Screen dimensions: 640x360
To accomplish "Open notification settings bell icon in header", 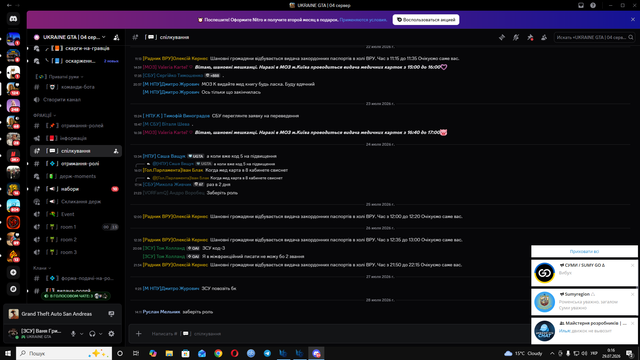I will (x=516, y=37).
